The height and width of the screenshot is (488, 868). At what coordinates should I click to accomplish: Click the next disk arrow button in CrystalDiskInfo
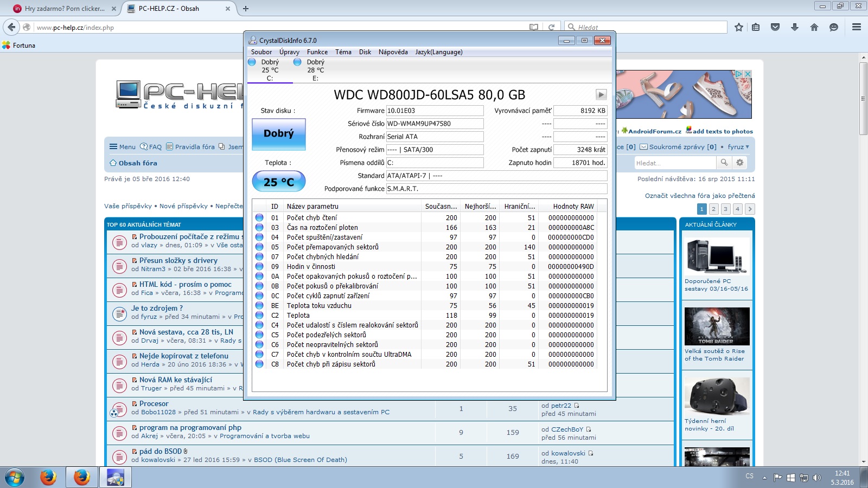click(601, 95)
